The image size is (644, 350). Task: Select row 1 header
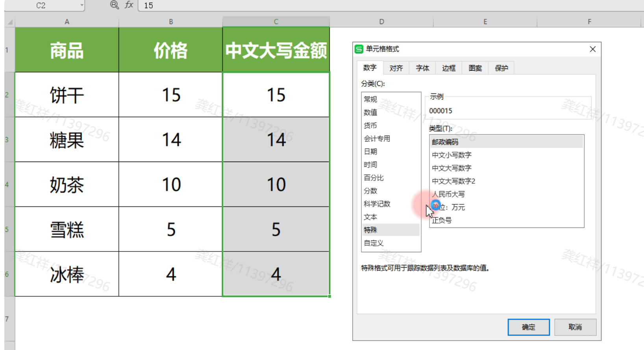(x=9, y=50)
